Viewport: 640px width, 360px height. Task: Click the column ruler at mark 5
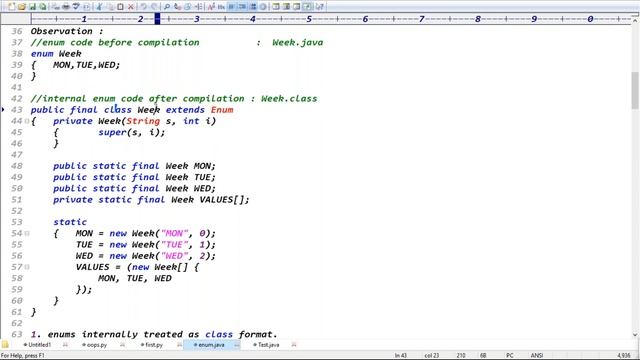(x=309, y=19)
